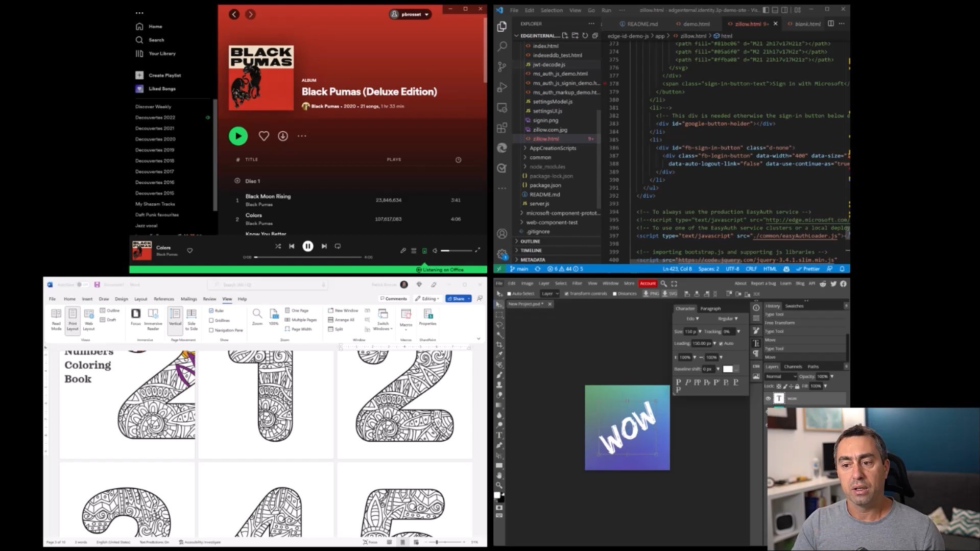980x551 pixels.
Task: Skip to next track in Spotify
Action: coord(324,246)
